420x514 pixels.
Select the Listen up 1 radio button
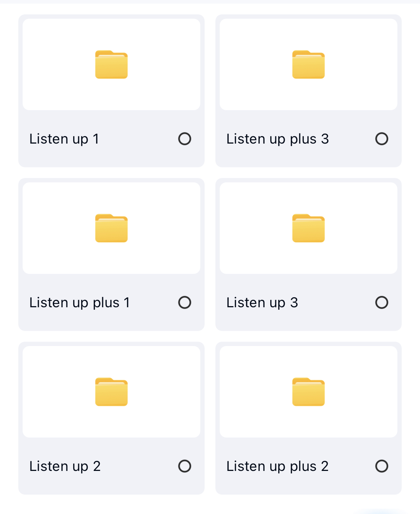[x=185, y=139]
